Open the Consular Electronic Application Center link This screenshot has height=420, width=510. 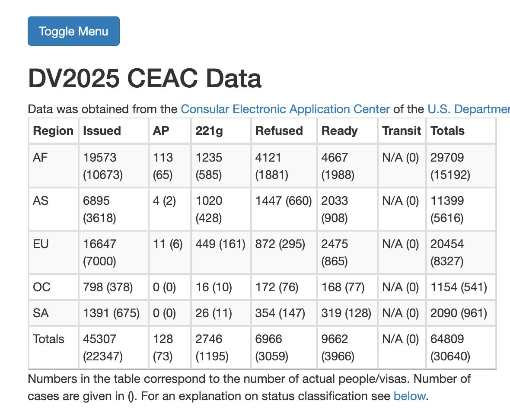pos(285,109)
